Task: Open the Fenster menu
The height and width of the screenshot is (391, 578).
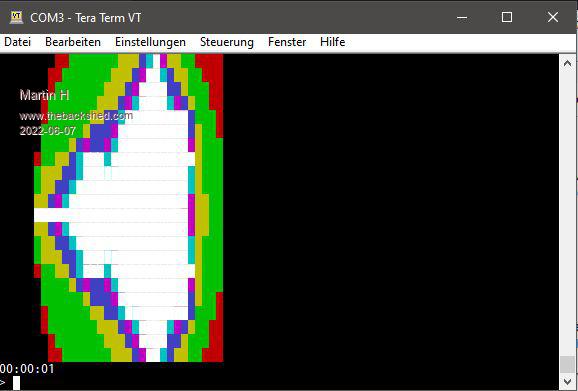Action: 287,42
